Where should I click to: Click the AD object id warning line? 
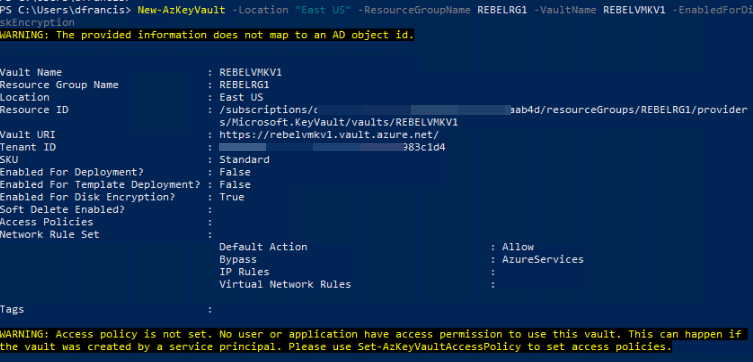(x=207, y=35)
